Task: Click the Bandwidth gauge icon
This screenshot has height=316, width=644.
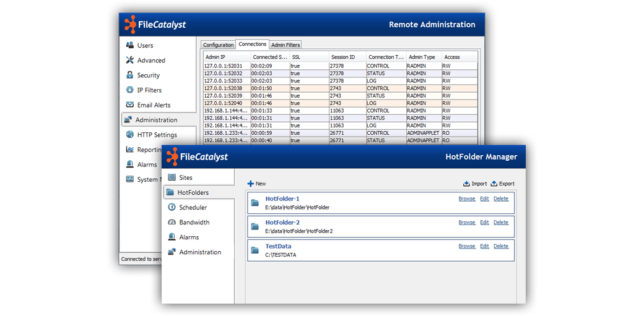Action: tap(172, 222)
